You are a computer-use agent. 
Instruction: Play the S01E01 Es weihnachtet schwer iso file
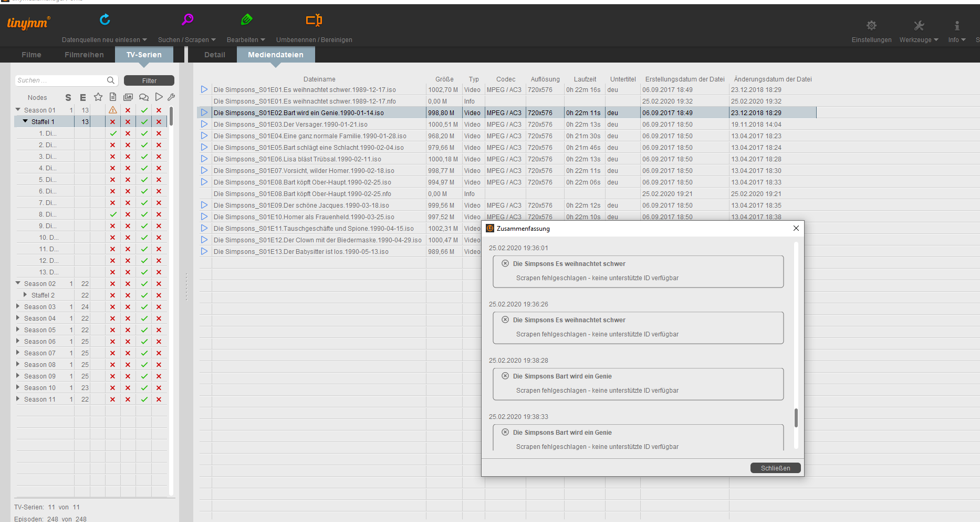coord(204,89)
